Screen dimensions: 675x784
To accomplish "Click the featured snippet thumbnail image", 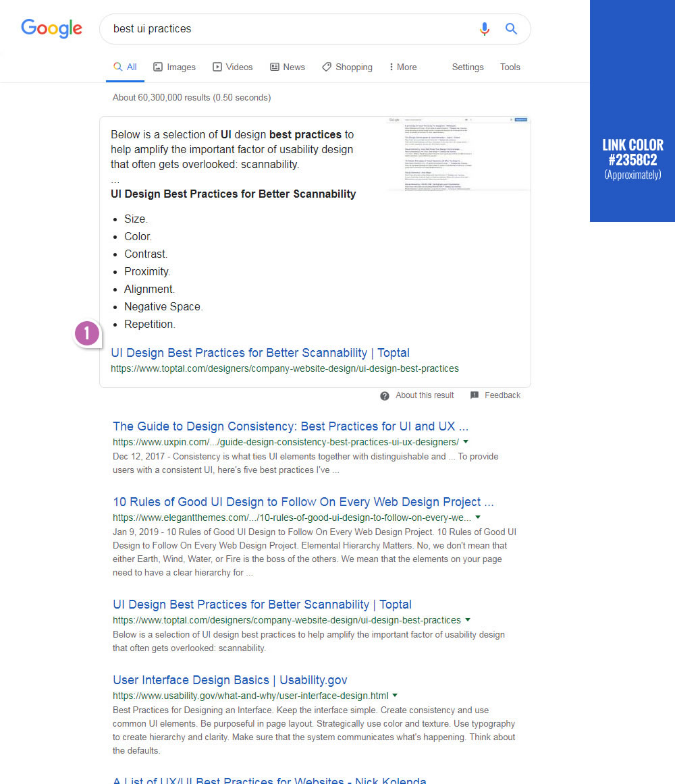I will (x=459, y=153).
